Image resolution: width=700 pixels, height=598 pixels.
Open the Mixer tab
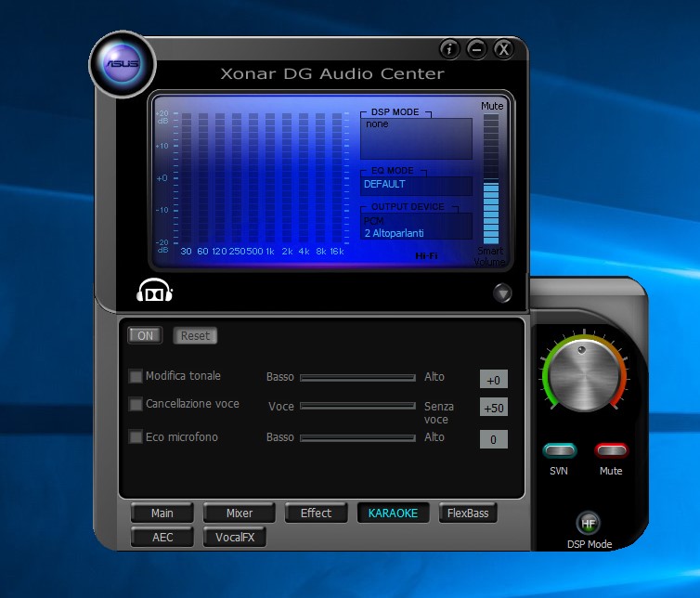coord(240,513)
